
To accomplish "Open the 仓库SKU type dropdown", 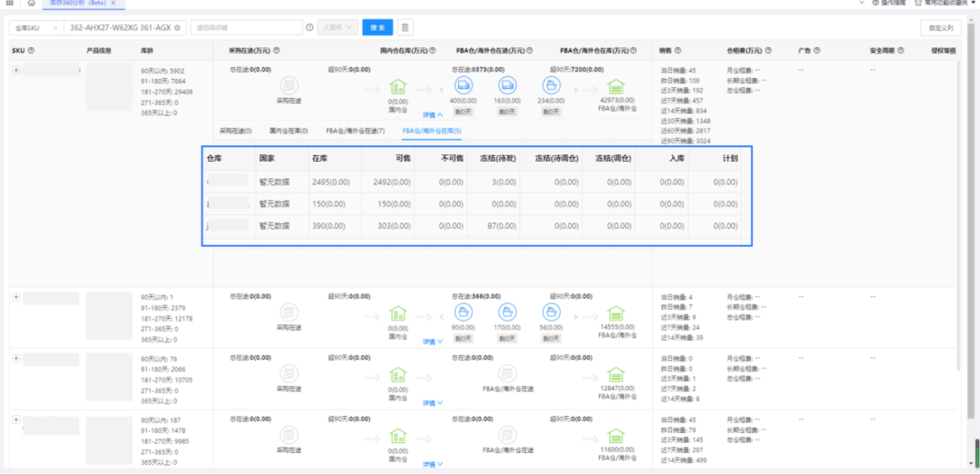I will [x=34, y=28].
